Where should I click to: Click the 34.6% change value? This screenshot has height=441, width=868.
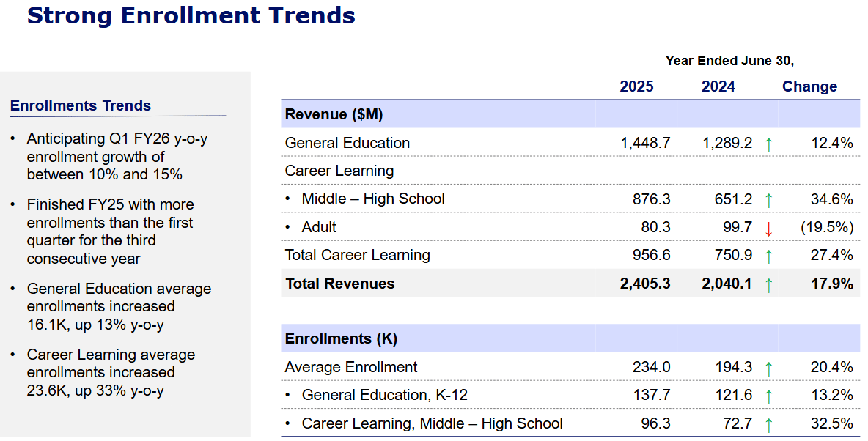coord(832,199)
